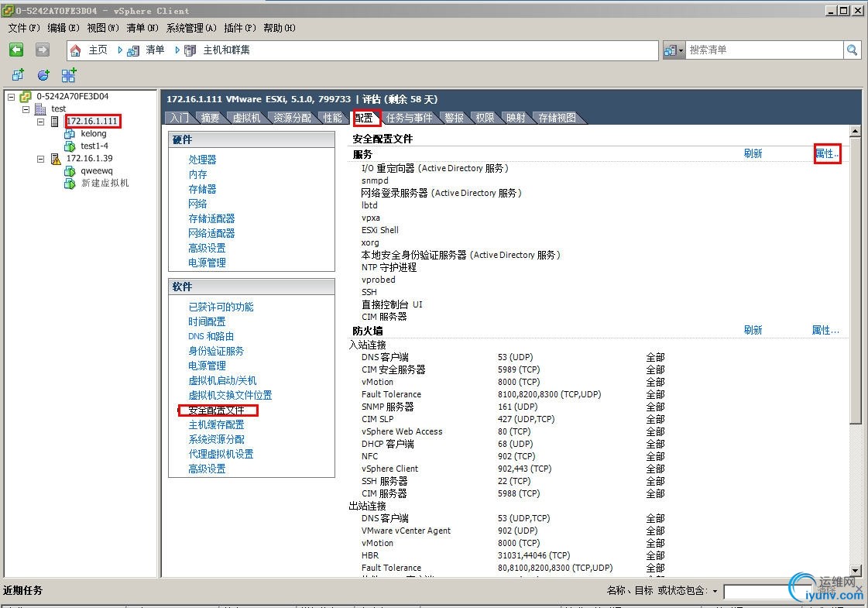Click the scrollbar down arrow in config pane
Screen dimensions: 868x608
point(855,570)
